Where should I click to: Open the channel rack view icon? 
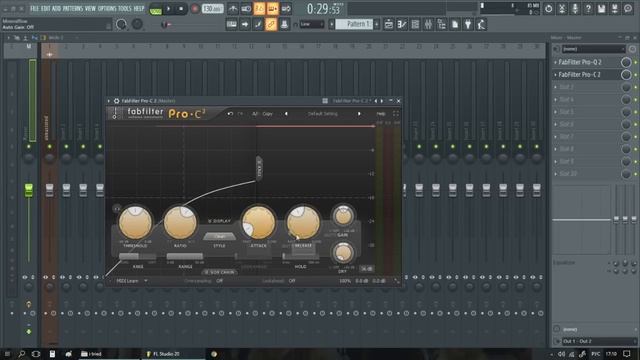tap(415, 24)
